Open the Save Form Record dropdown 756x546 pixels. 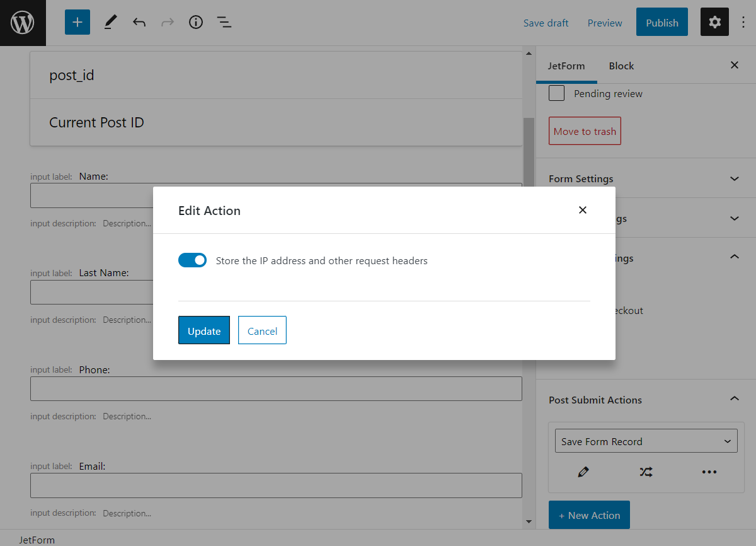[x=645, y=441]
